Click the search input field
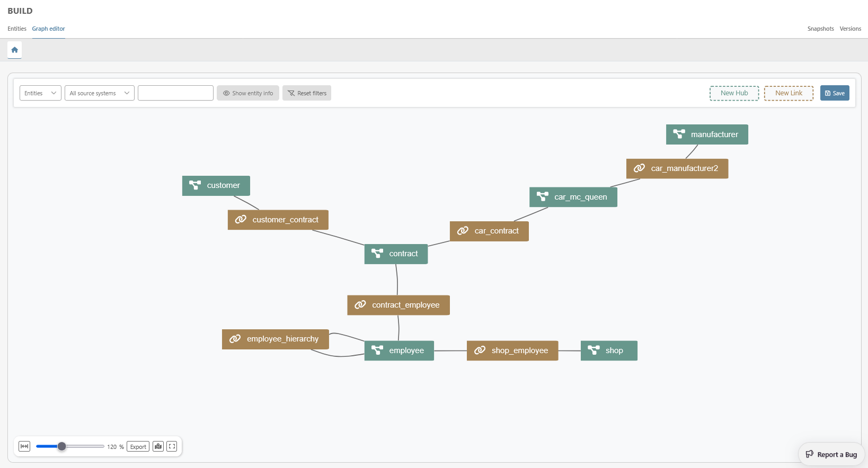This screenshot has height=468, width=868. point(175,93)
